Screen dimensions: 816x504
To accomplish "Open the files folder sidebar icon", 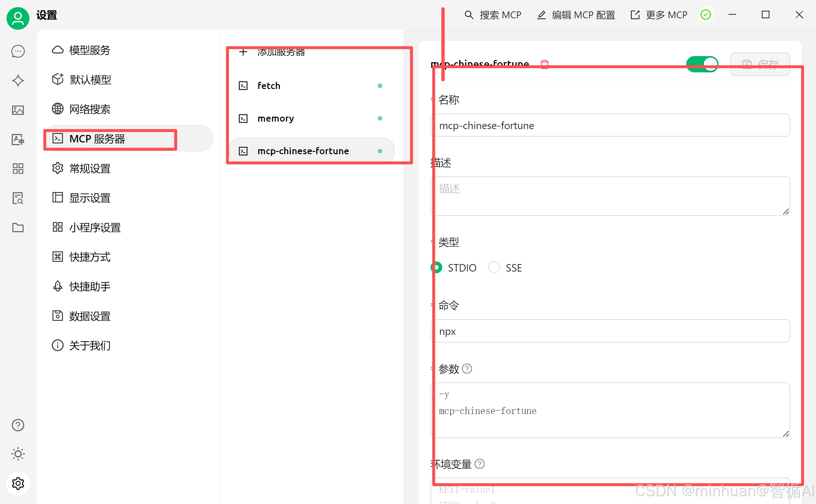I will click(18, 228).
